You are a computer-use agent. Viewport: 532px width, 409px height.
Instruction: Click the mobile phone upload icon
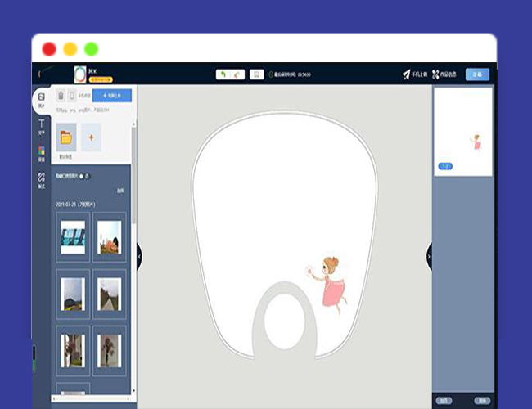pos(72,96)
